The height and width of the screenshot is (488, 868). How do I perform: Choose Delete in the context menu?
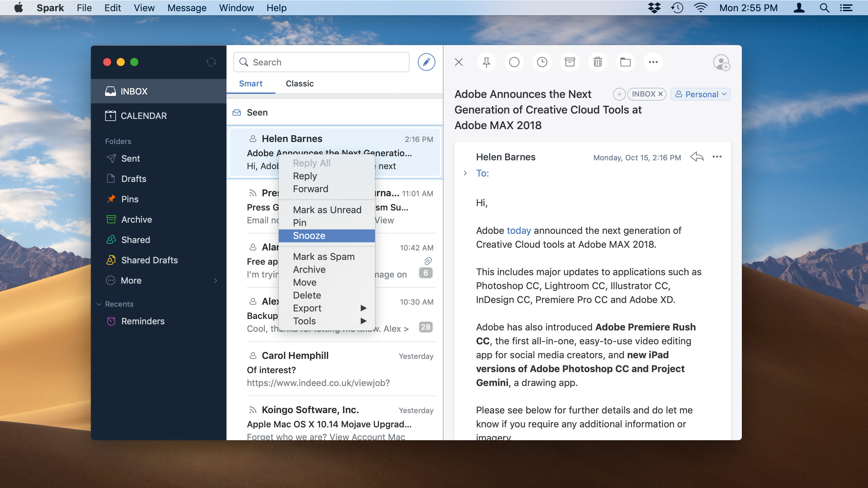coord(327,295)
